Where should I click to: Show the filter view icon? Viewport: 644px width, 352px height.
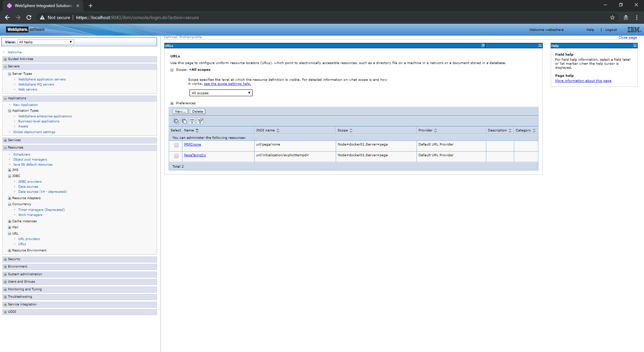(x=192, y=121)
